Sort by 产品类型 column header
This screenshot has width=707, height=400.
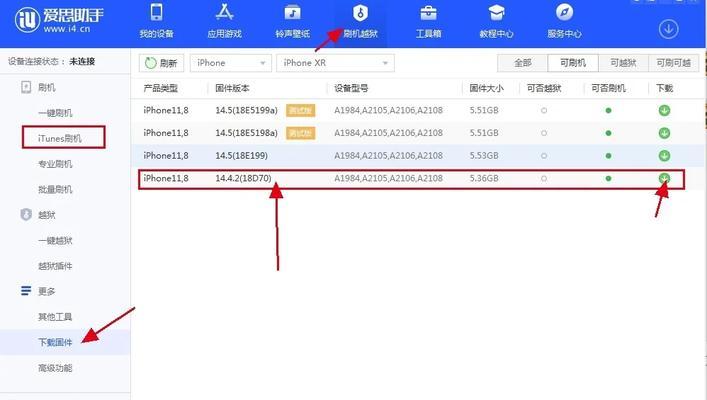(161, 88)
